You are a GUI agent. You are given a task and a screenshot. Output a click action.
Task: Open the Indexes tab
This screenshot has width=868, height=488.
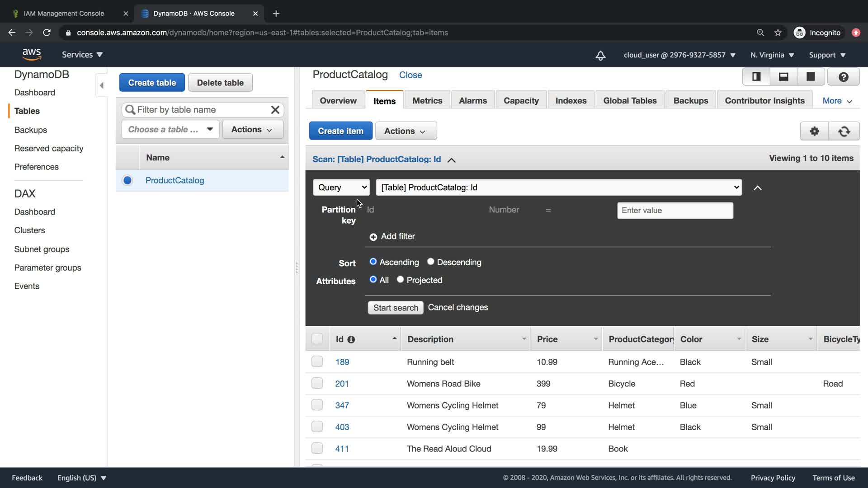[571, 101]
